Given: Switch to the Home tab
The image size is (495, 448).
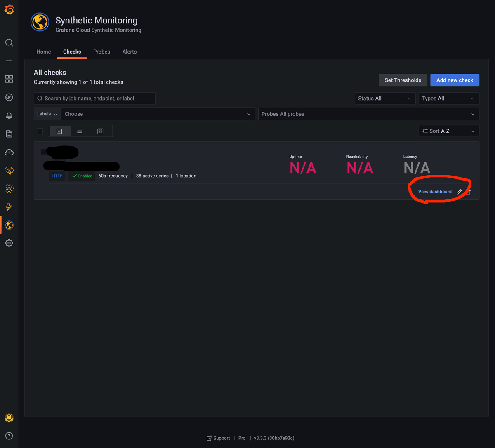Looking at the screenshot, I should [x=44, y=52].
